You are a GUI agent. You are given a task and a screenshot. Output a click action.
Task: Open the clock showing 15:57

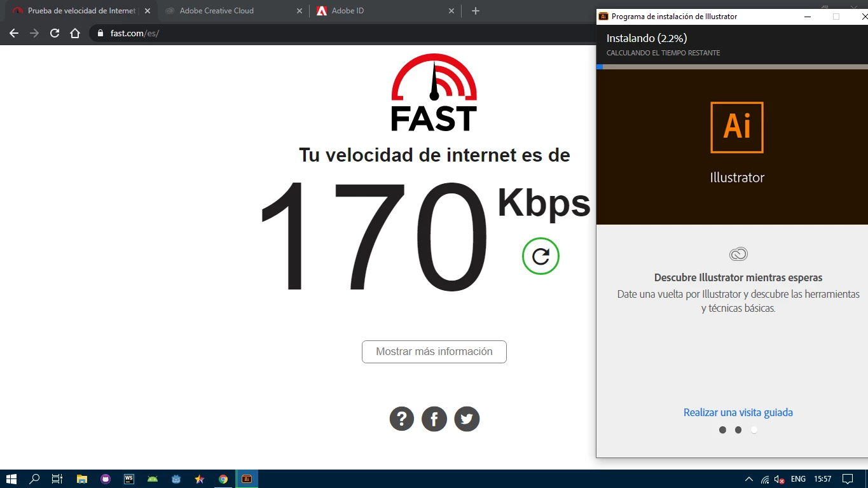(823, 479)
